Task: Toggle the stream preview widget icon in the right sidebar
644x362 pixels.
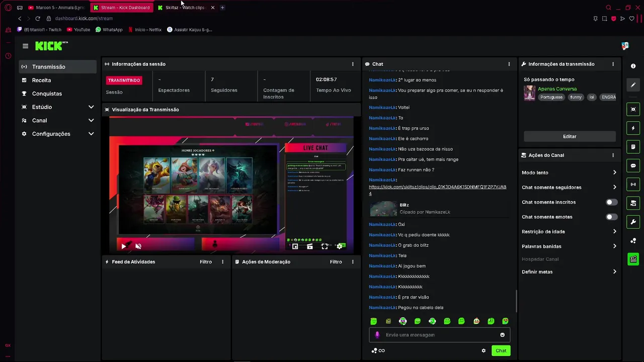Action: pyautogui.click(x=633, y=109)
